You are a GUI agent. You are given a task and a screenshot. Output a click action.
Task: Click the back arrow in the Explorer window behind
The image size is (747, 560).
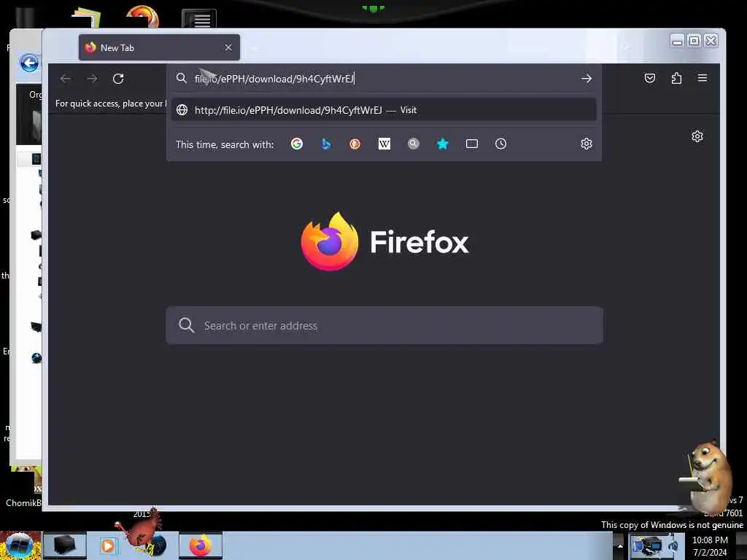[29, 63]
